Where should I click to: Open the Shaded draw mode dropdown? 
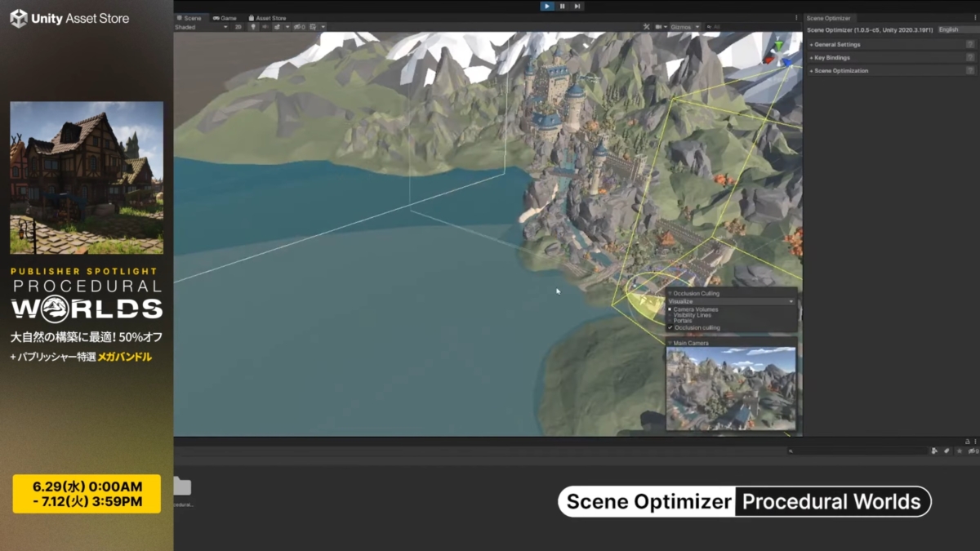coord(201,27)
